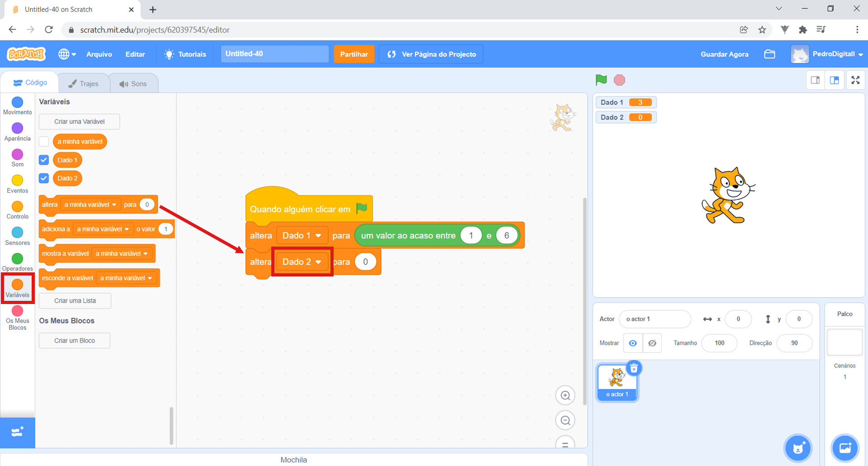Open variable dropdown in 'adiciona a' block

[x=103, y=229]
